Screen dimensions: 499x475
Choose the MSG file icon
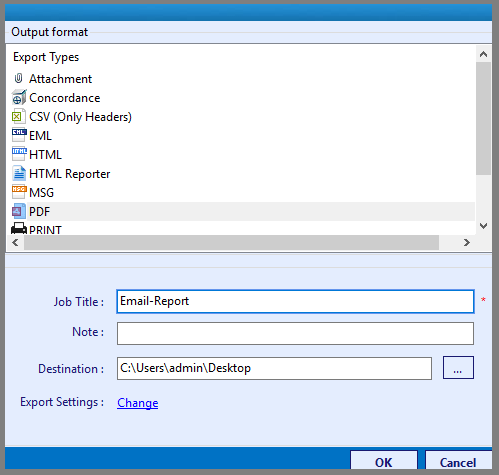[19, 192]
